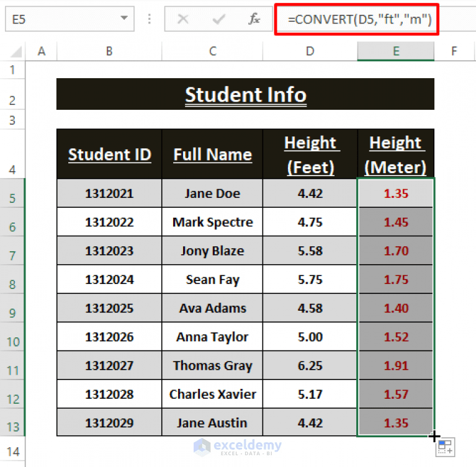Image resolution: width=476 pixels, height=467 pixels.
Task: Expand the Name Box dropdown arrow
Action: pos(124,18)
